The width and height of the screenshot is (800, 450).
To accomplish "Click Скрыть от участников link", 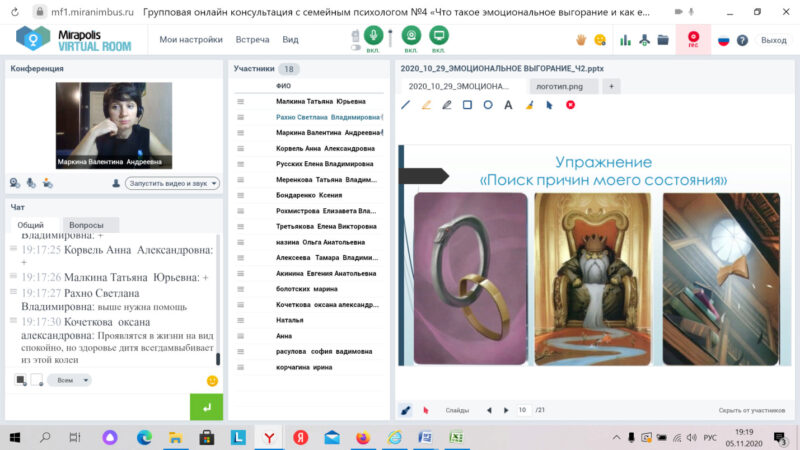I will (752, 410).
